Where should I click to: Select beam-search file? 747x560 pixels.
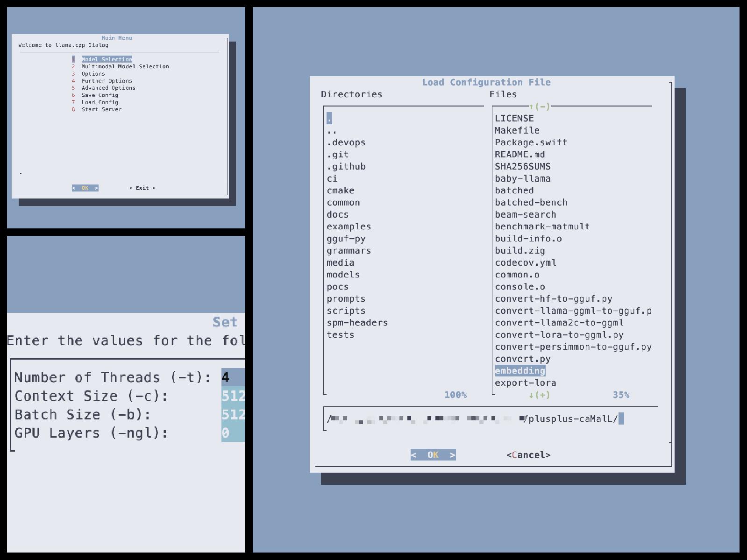point(526,215)
